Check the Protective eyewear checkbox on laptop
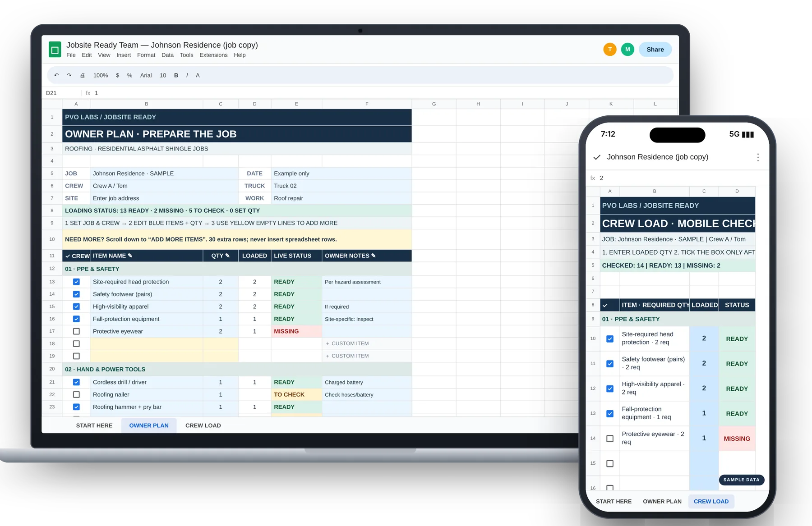 coord(76,331)
